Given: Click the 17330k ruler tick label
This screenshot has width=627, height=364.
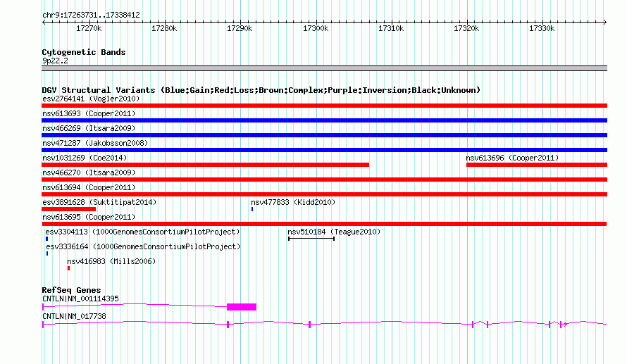Looking at the screenshot, I should point(542,28).
